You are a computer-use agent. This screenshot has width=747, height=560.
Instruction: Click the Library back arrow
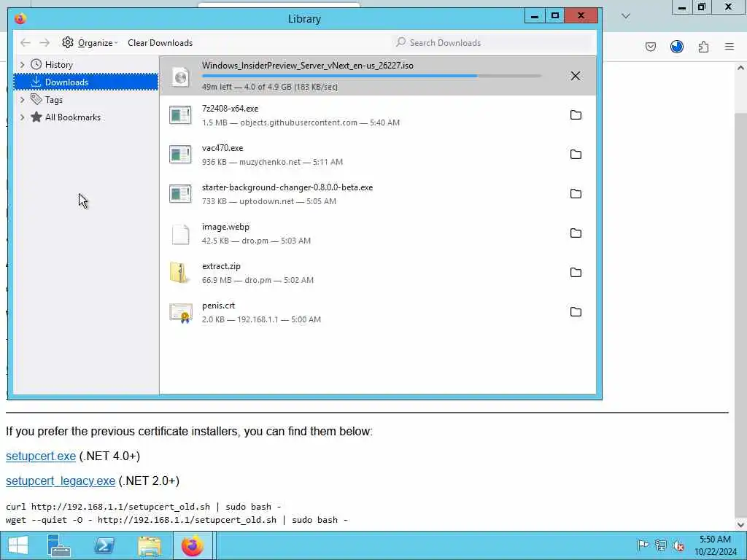click(x=26, y=43)
